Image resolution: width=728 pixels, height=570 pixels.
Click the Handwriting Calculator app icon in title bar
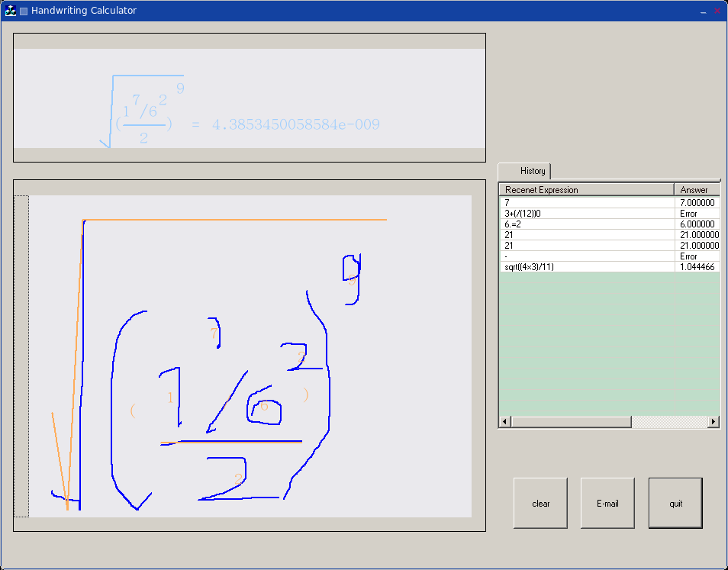click(x=11, y=11)
